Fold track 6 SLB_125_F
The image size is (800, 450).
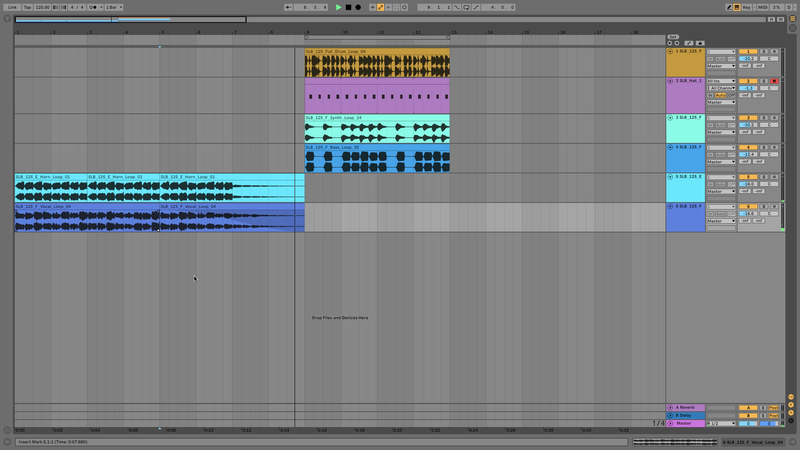point(670,206)
